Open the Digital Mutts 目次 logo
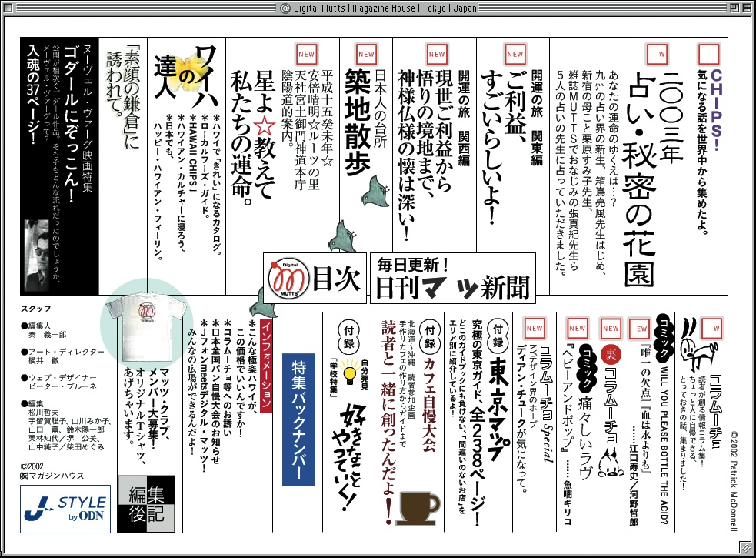 point(315,278)
